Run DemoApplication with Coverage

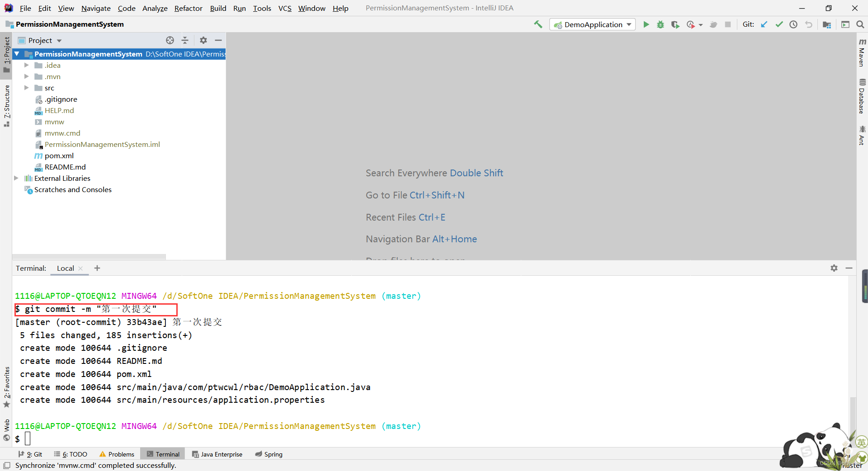click(x=675, y=24)
